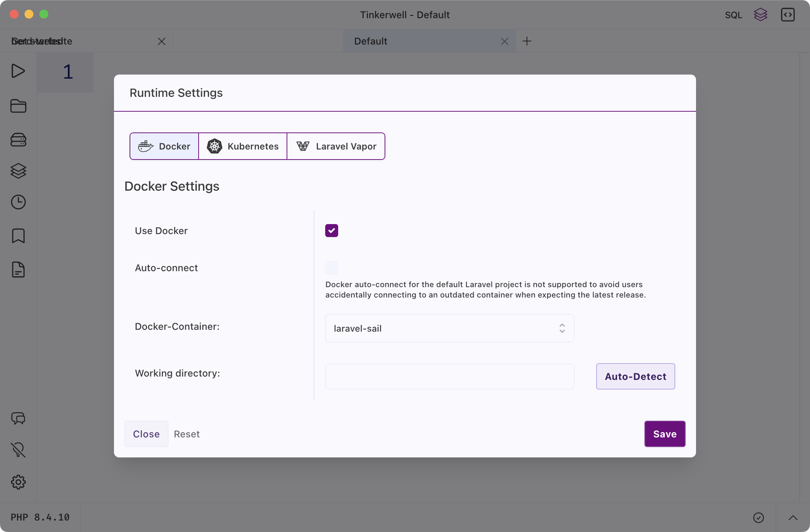Enable the Auto-connect checkbox
Screen dimensions: 810x532
pos(331,267)
